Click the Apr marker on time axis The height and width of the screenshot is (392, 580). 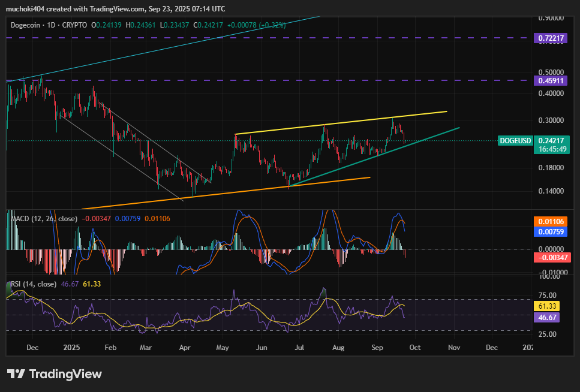click(185, 348)
